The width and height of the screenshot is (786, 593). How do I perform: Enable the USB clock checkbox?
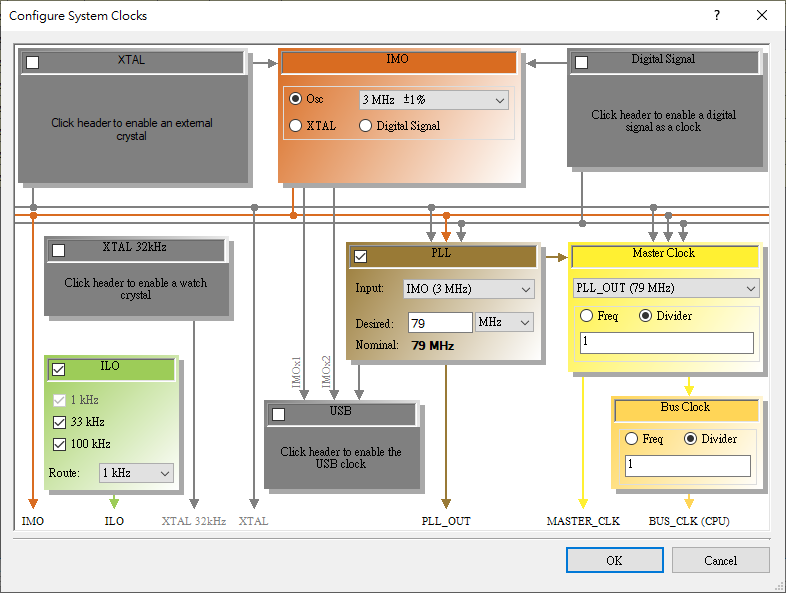click(x=278, y=414)
